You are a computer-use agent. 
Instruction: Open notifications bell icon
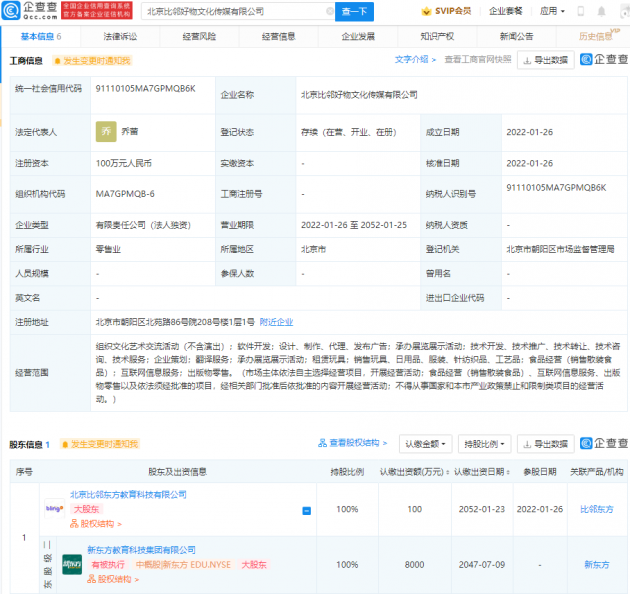pos(601,11)
